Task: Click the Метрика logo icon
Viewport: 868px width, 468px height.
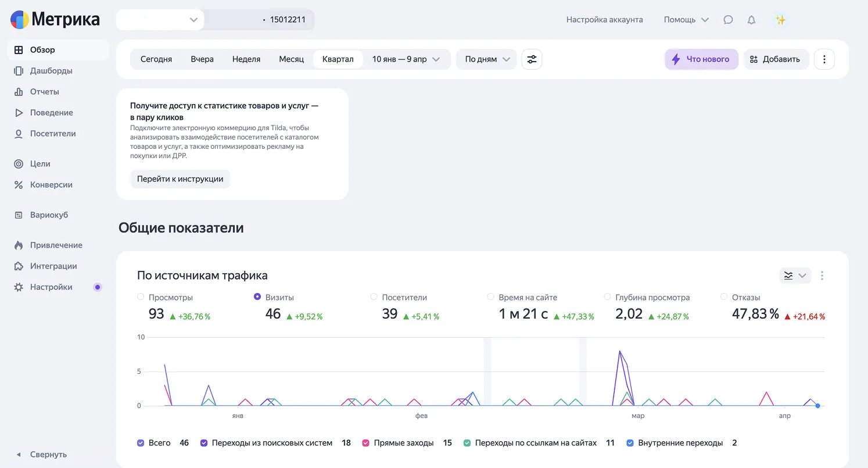Action: [x=20, y=20]
